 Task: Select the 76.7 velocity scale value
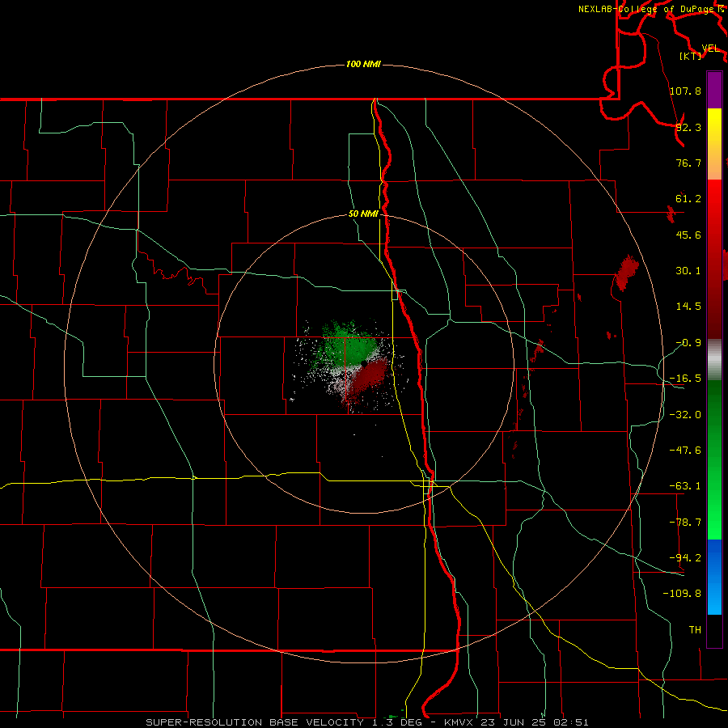pos(688,163)
